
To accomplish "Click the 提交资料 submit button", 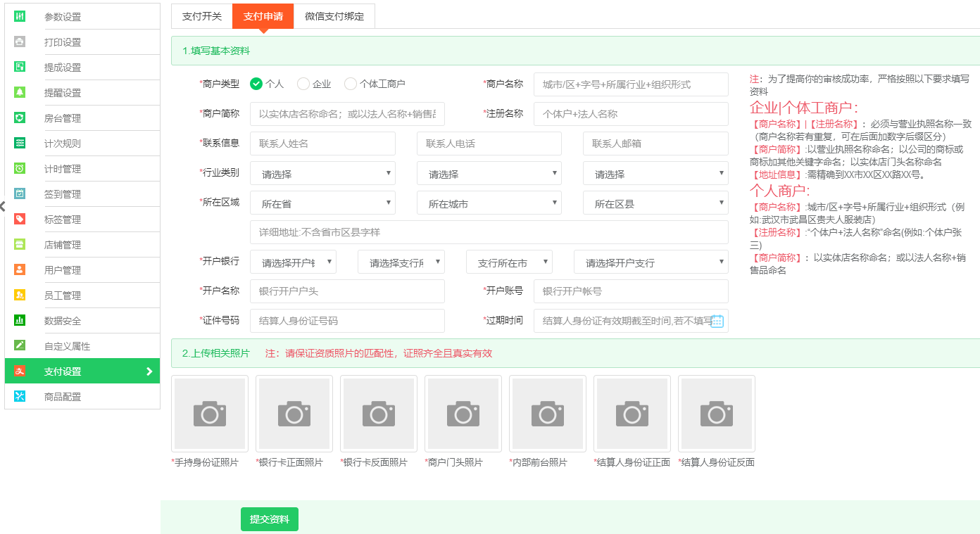I will (x=270, y=519).
